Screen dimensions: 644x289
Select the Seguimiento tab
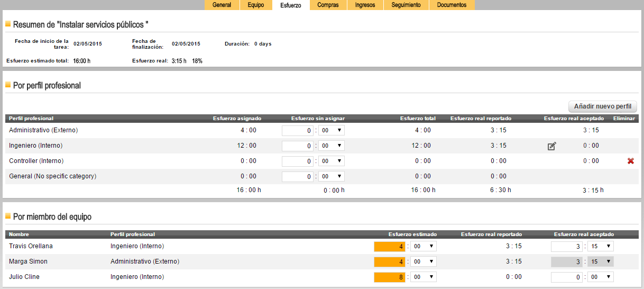coord(406,5)
